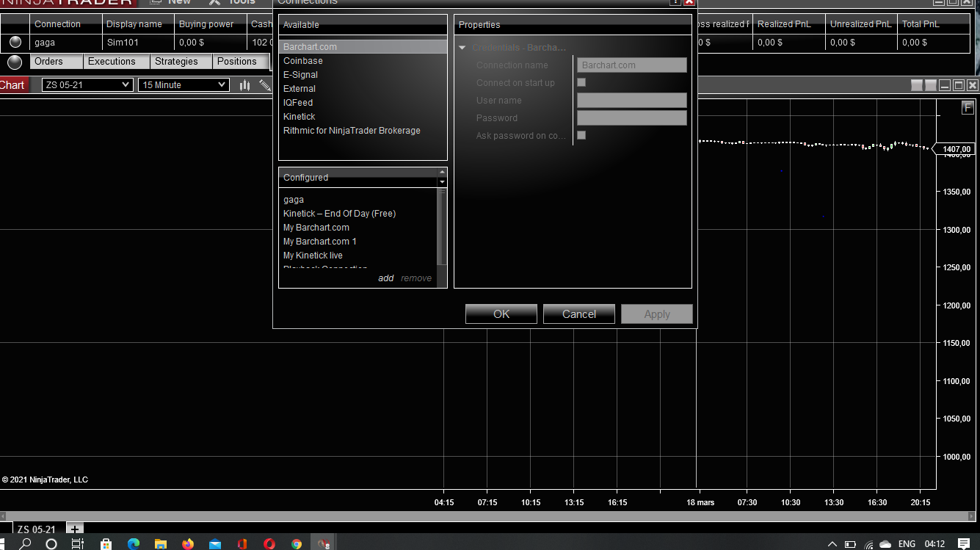980x550 pixels.
Task: Toggle the Ask password on connect checkbox
Action: coord(581,135)
